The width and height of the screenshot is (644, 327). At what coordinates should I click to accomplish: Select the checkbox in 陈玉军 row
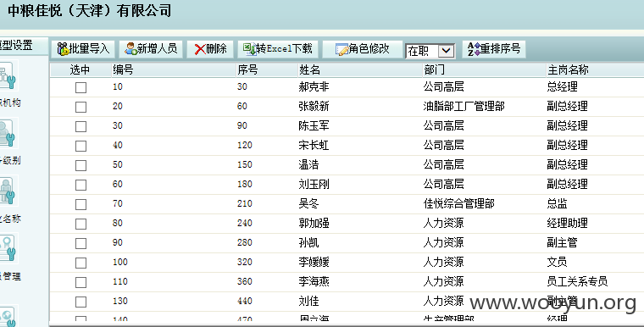[x=80, y=126]
